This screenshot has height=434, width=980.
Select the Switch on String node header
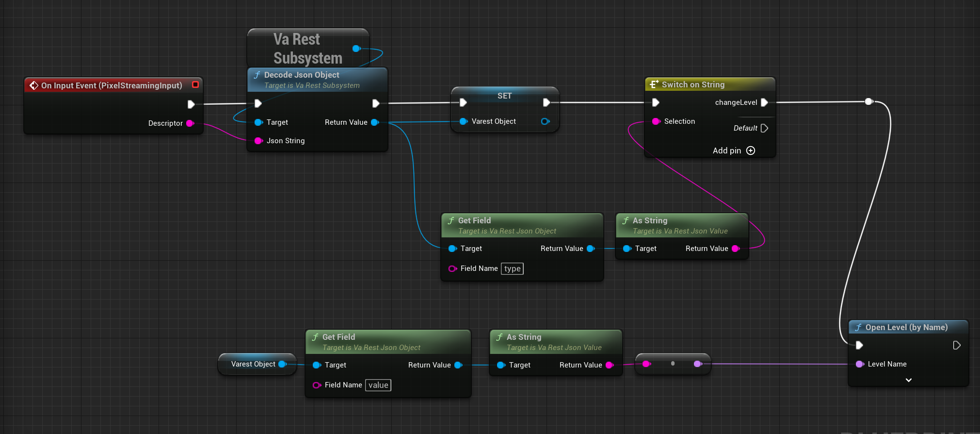693,84
